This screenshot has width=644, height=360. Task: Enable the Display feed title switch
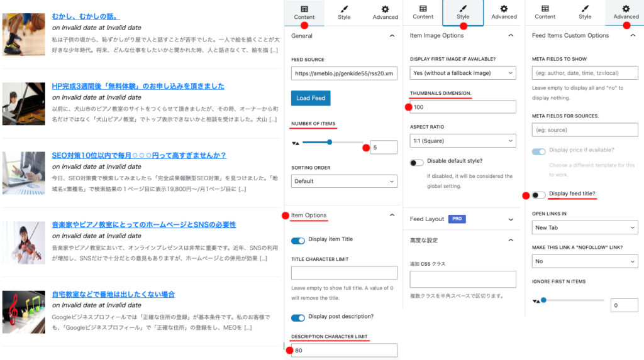pos(539,195)
